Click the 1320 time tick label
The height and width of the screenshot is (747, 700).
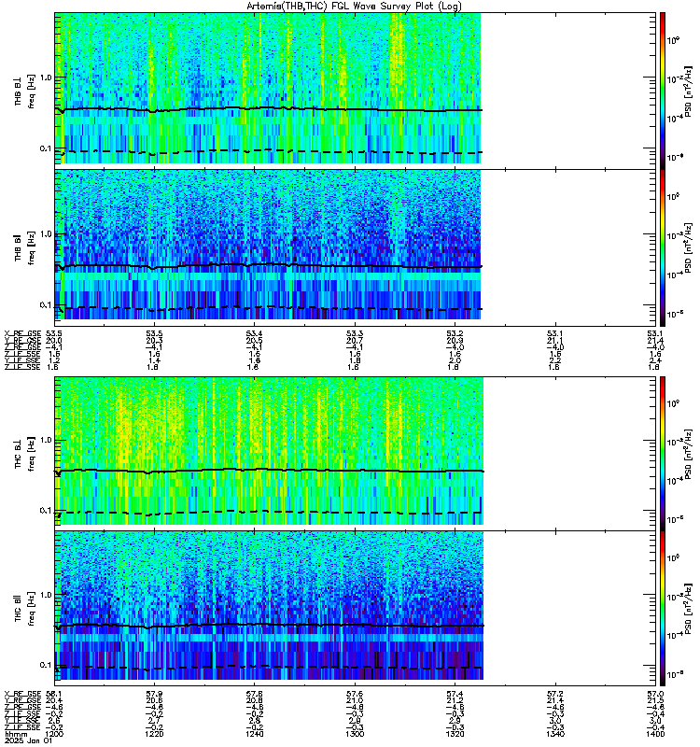(455, 734)
